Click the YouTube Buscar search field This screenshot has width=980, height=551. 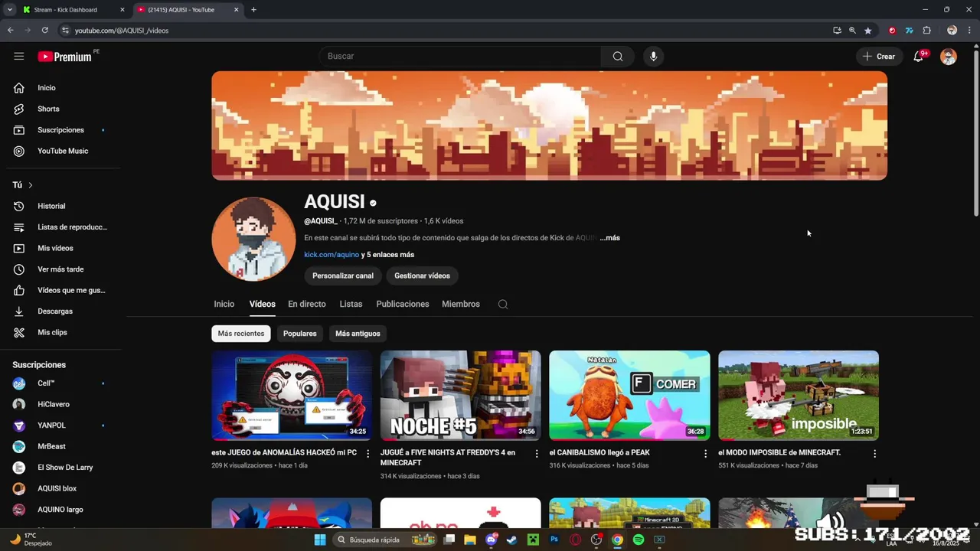point(460,56)
